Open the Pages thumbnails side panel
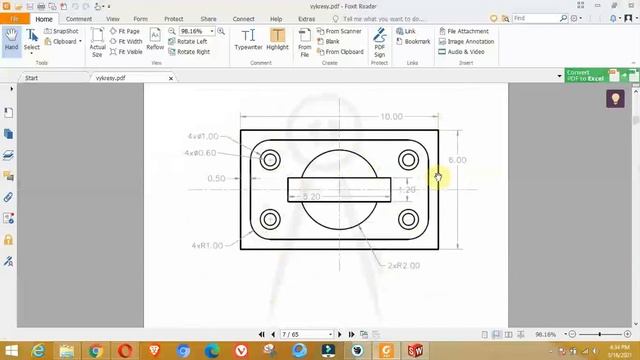Image resolution: width=640 pixels, height=360 pixels. coord(8,134)
